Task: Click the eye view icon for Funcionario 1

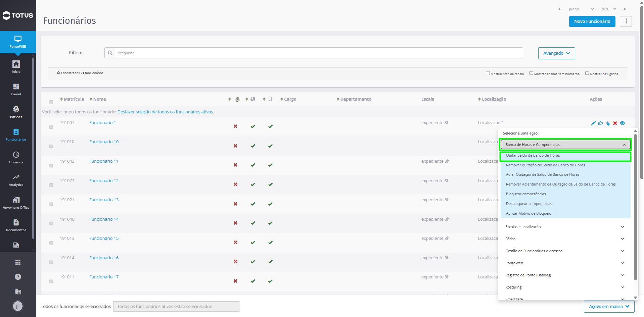Action: [623, 123]
